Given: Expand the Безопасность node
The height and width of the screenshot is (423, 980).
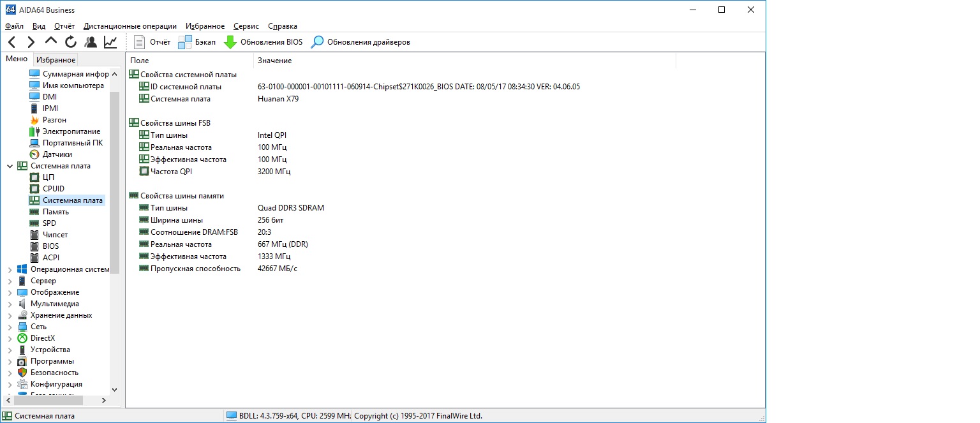Looking at the screenshot, I should coord(10,373).
